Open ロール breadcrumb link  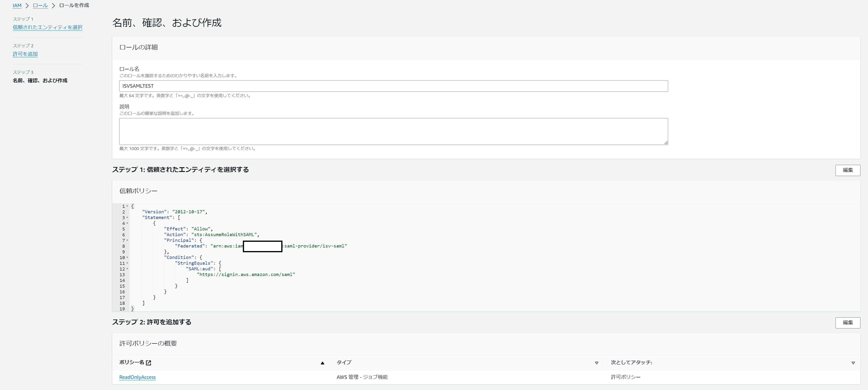click(x=40, y=5)
